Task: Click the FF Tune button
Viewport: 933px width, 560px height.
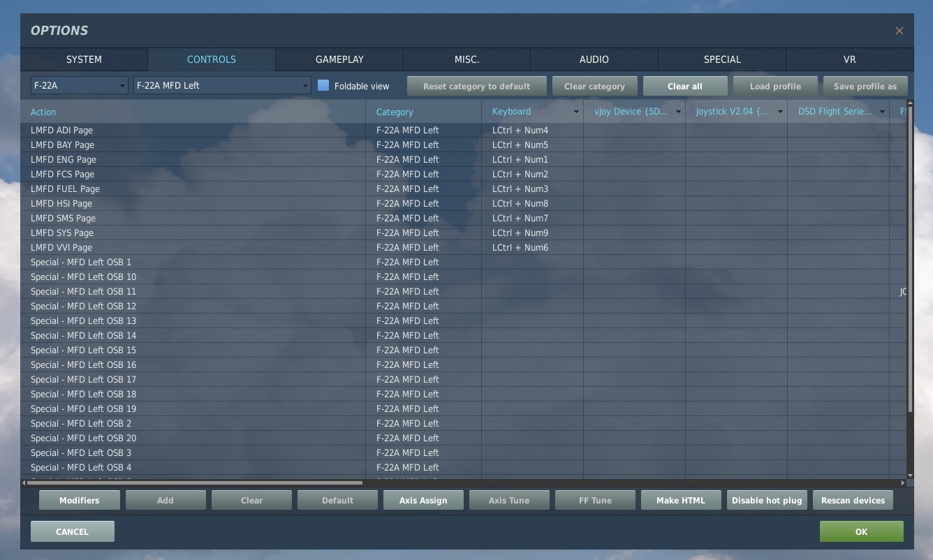Action: click(x=595, y=500)
